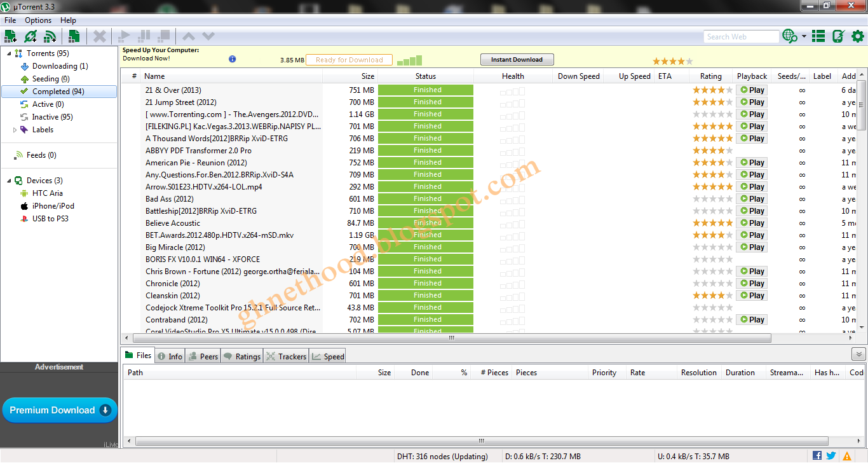Collapse the Torrents tree node
Viewport: 868px width, 463px height.
point(9,53)
